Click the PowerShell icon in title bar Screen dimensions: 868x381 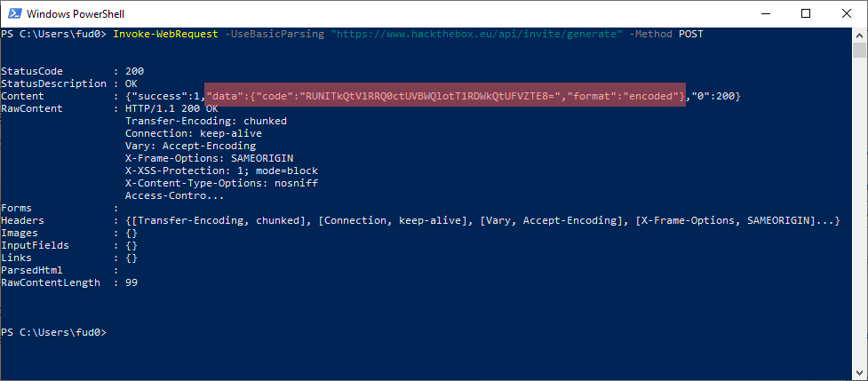(13, 13)
